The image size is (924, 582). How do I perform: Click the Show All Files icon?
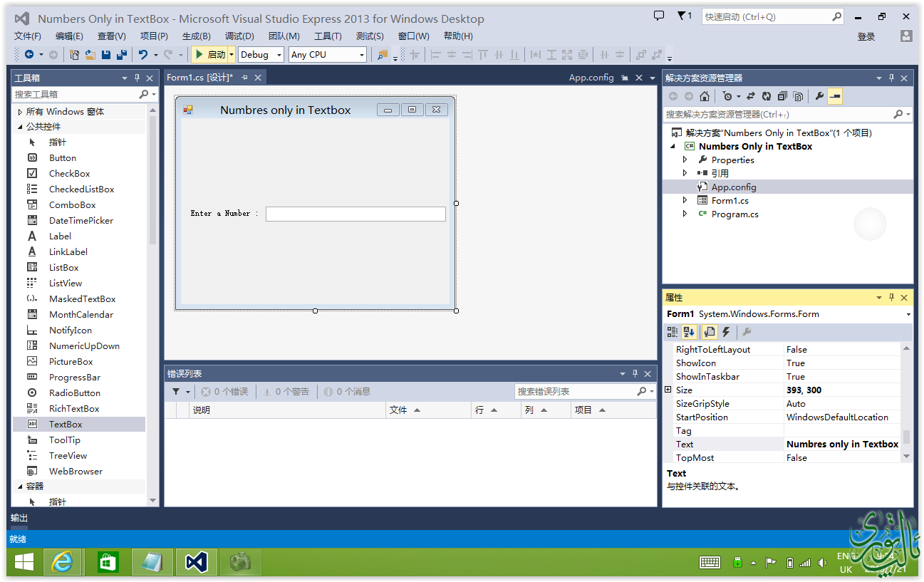click(798, 96)
